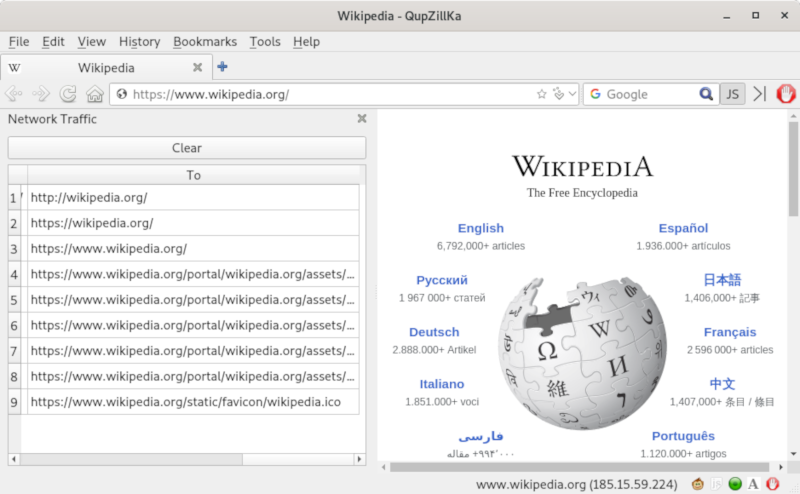Open the Google search engine selector icon
The image size is (800, 494).
click(x=595, y=94)
